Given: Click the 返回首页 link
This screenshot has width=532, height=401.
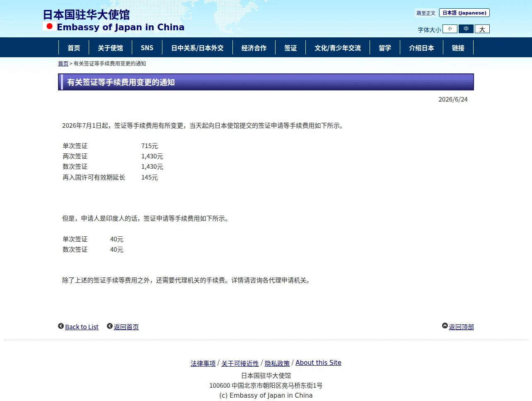Looking at the screenshot, I should [x=126, y=327].
